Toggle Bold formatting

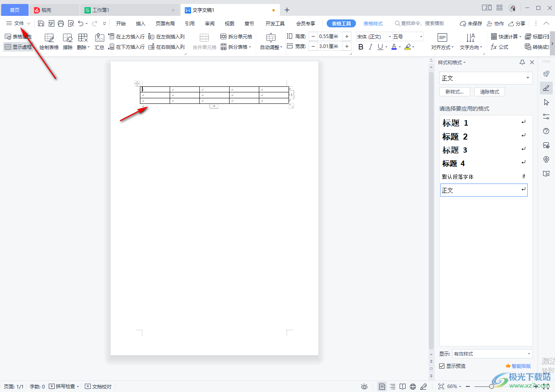coord(361,47)
